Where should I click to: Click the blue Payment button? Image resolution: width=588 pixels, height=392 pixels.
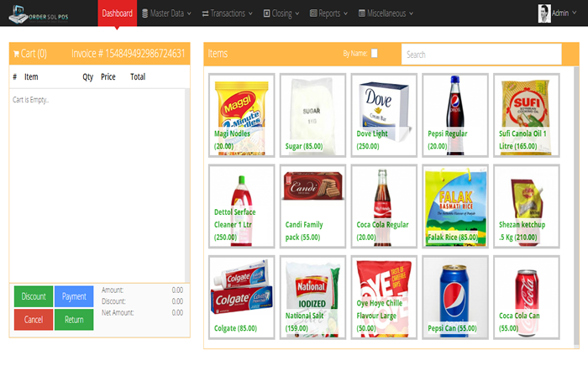coord(74,296)
